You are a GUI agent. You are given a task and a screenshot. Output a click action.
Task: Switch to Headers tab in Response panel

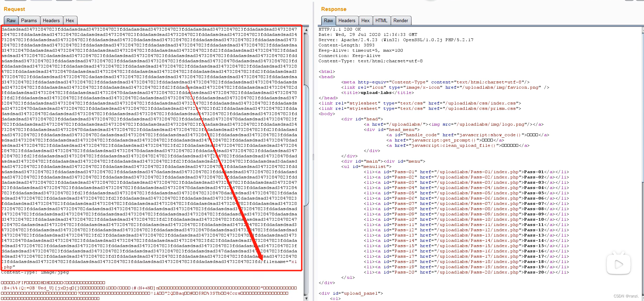[x=347, y=21]
